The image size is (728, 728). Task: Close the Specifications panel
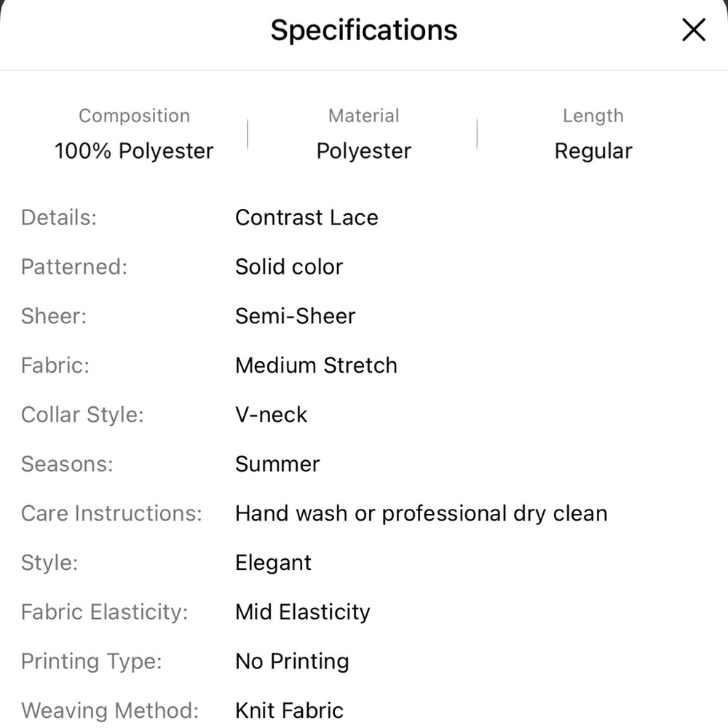tap(694, 30)
